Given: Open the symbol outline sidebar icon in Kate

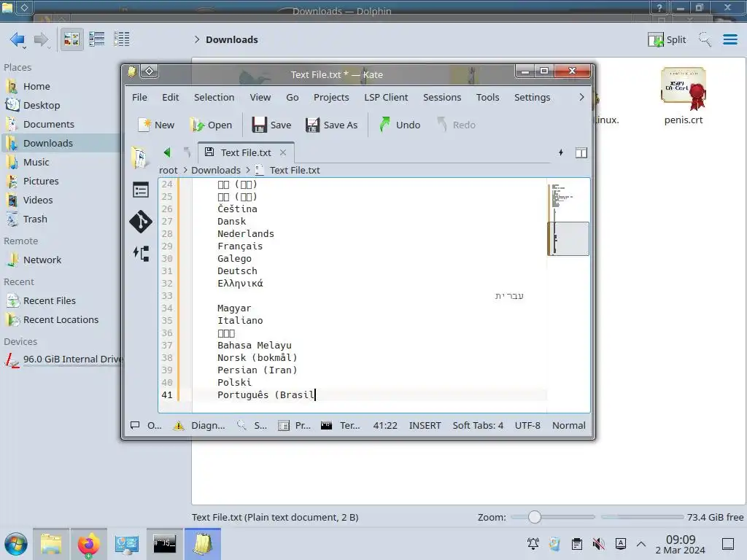Looking at the screenshot, I should [141, 253].
